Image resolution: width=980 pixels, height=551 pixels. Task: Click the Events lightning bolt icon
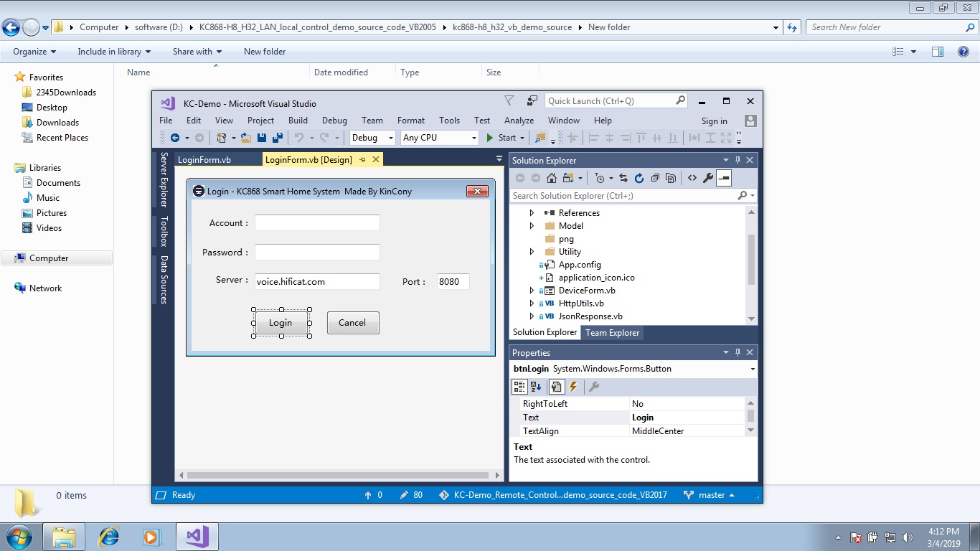point(573,387)
